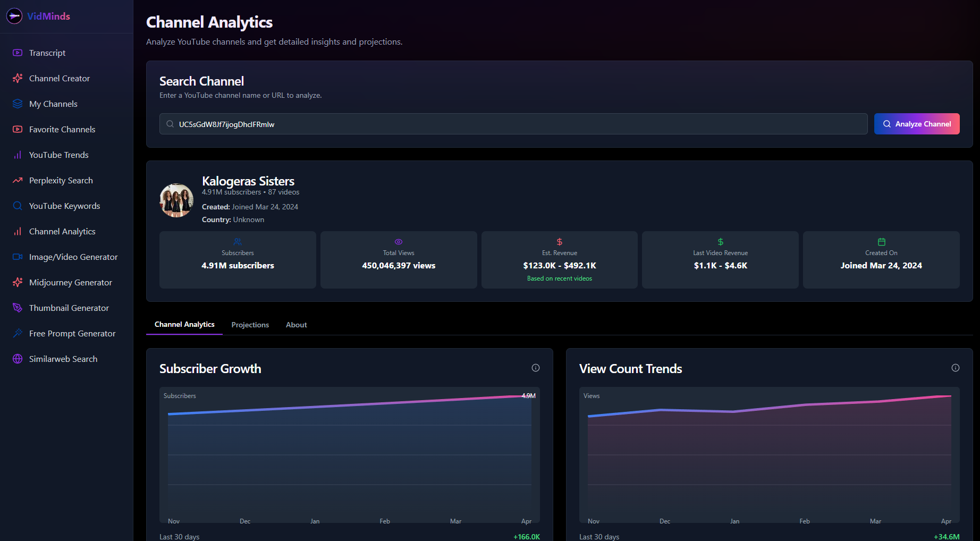This screenshot has width=980, height=541.
Task: Open Similarweb Search page
Action: [x=66, y=359]
